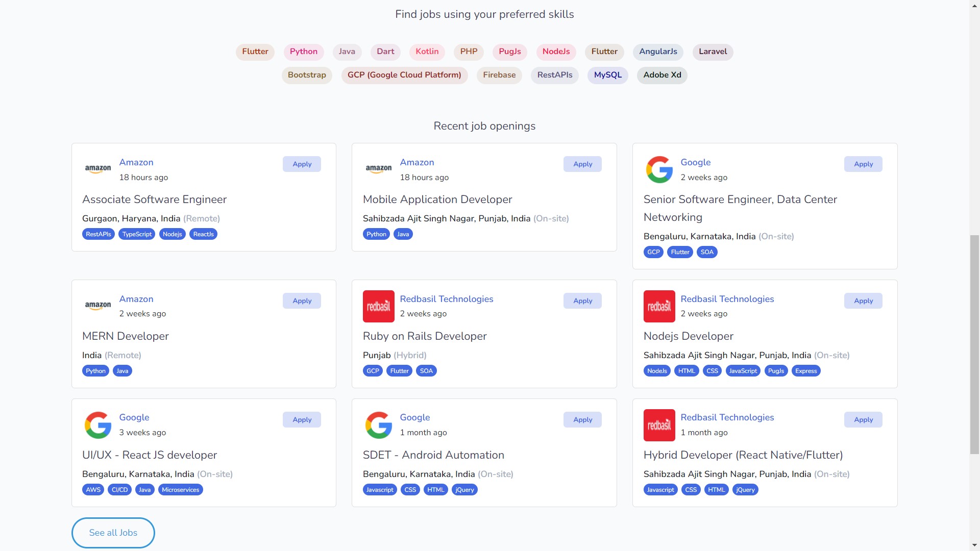Screen dimensions: 980x551
Task: Click the Google logo on UI/UX React JS card
Action: pos(98,425)
